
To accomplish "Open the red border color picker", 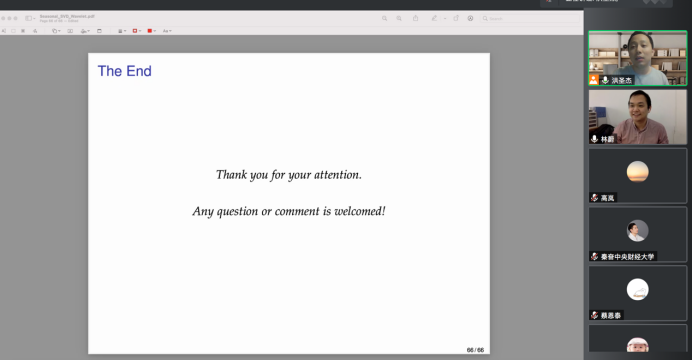I will [x=137, y=31].
